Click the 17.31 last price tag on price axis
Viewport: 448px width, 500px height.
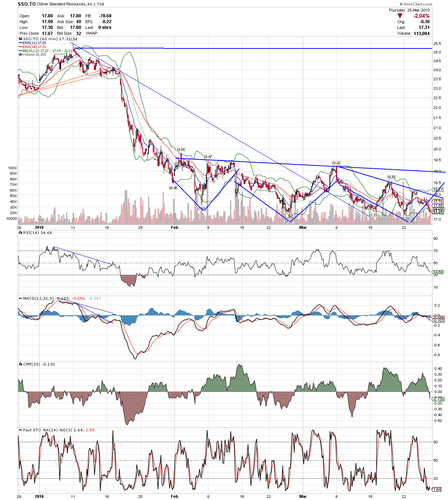[x=438, y=212]
